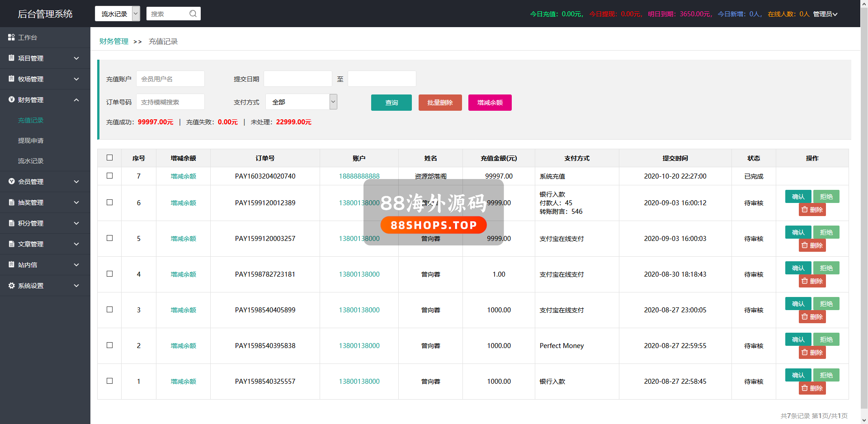Click the 工作台 dashboard icon
This screenshot has width=868, height=424.
(11, 38)
